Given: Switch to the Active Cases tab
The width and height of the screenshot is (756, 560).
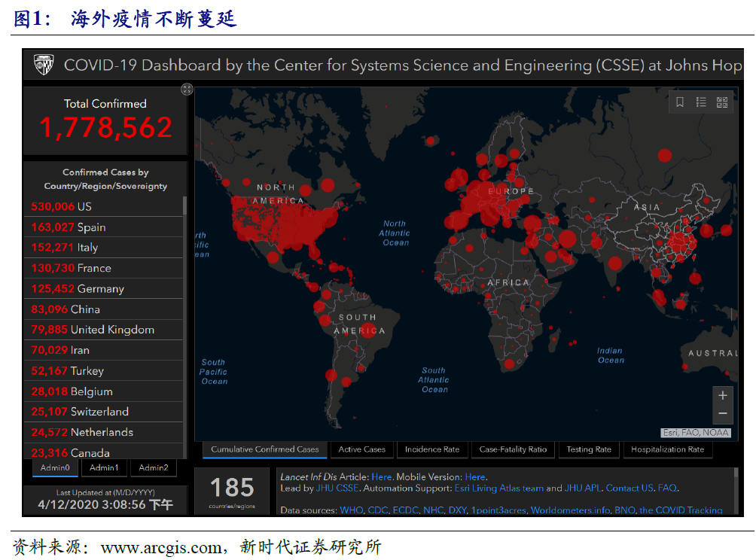Looking at the screenshot, I should [x=361, y=449].
